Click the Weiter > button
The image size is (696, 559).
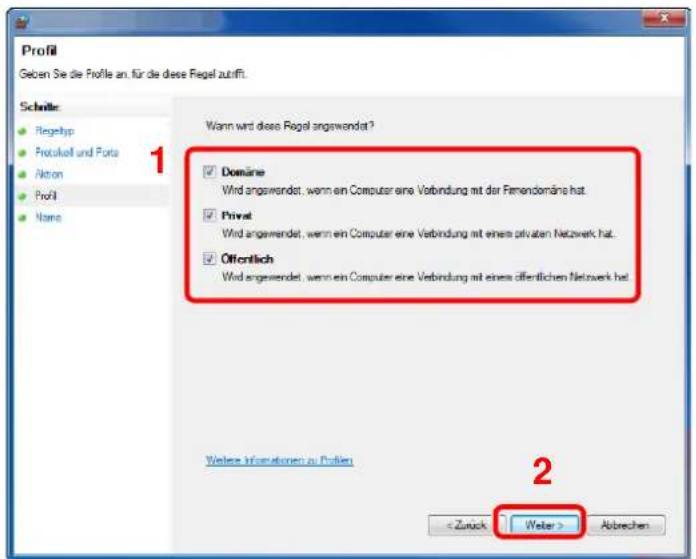(x=544, y=525)
